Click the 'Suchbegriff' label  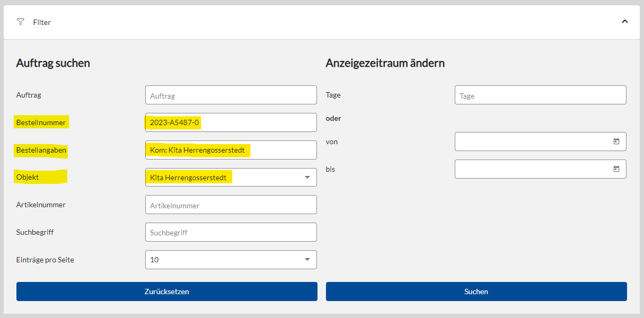[x=35, y=232]
